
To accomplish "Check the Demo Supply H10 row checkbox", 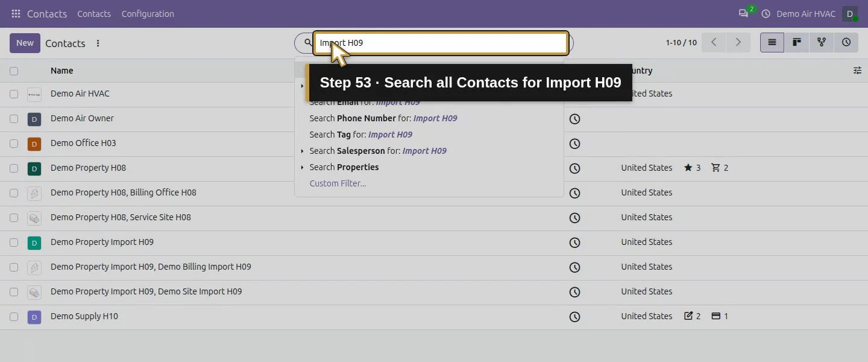I will pos(14,316).
